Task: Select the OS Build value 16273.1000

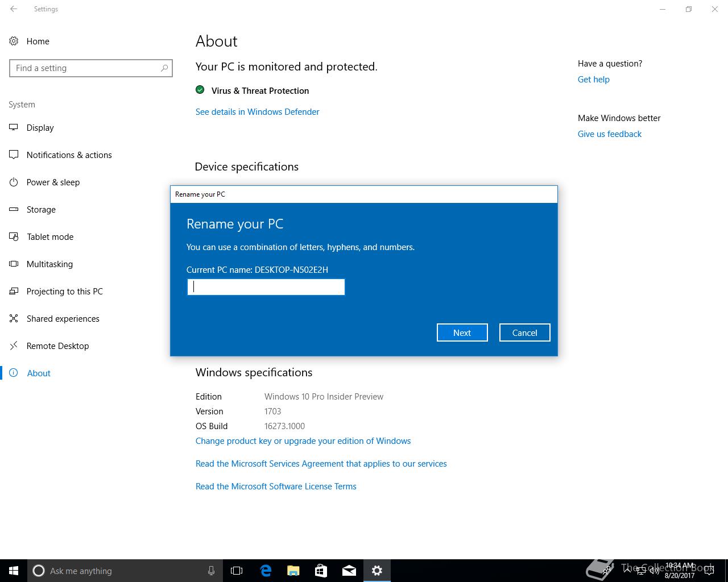Action: (284, 426)
